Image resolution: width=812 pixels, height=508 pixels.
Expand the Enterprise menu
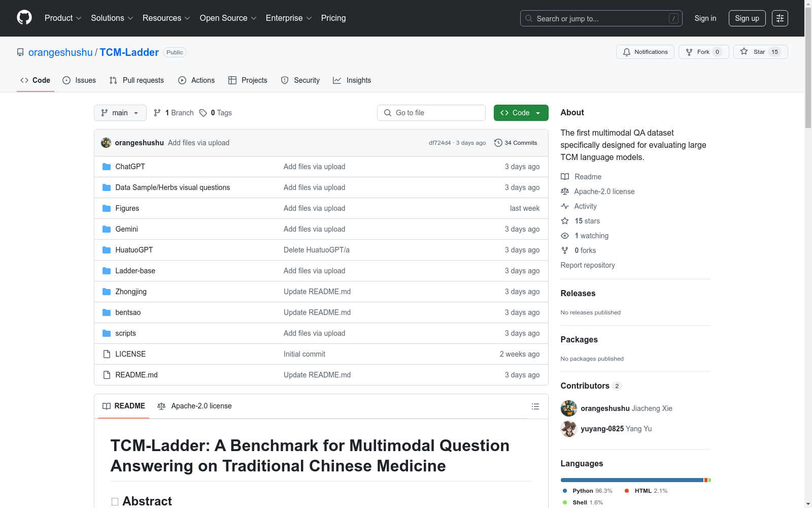(x=289, y=18)
